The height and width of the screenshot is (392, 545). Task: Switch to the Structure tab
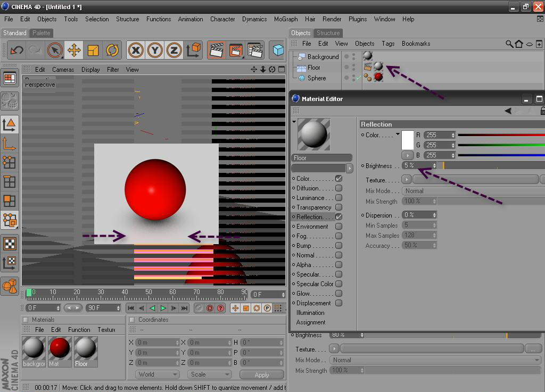(328, 33)
